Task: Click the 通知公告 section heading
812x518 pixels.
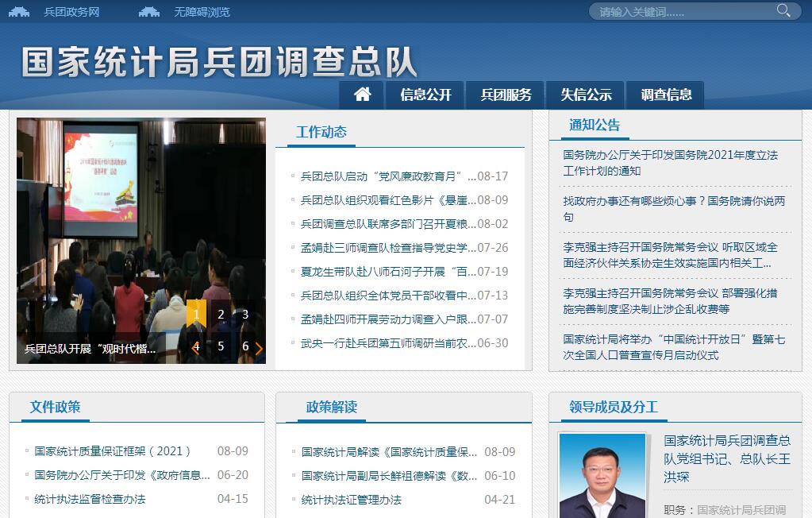Action: tap(594, 125)
